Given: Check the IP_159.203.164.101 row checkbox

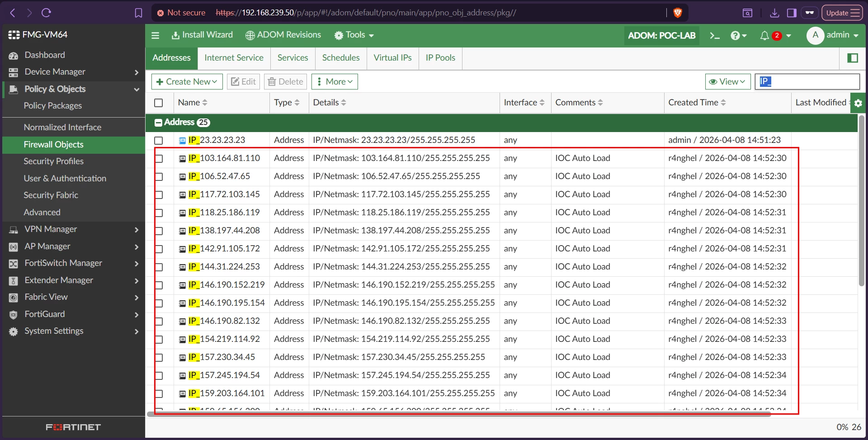Looking at the screenshot, I should (159, 394).
